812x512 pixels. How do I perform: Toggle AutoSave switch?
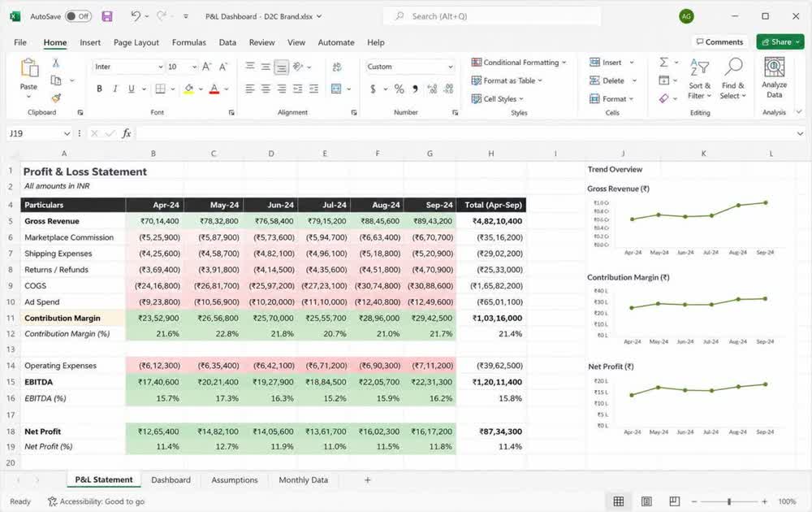(78, 16)
